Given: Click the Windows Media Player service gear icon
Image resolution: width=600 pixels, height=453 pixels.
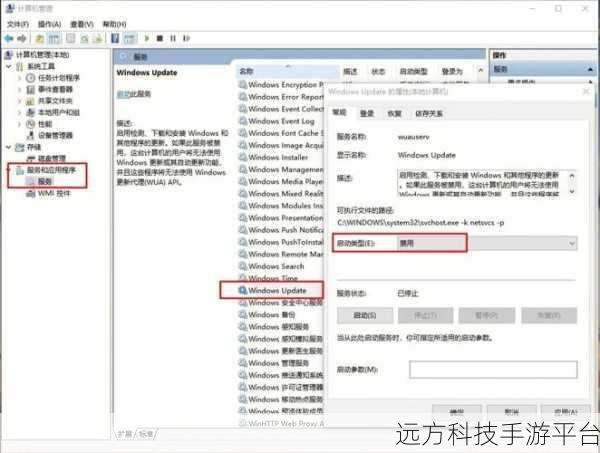Looking at the screenshot, I should (x=243, y=181).
